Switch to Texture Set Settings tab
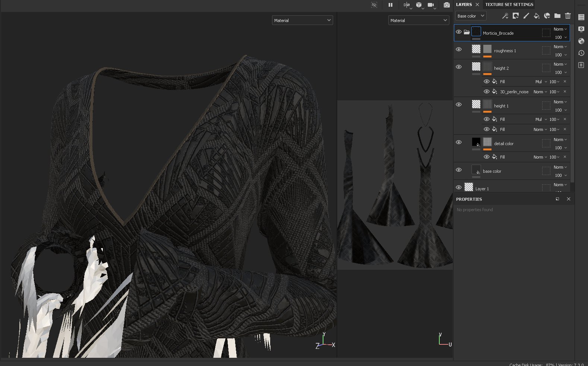This screenshot has height=366, width=588. [x=509, y=4]
